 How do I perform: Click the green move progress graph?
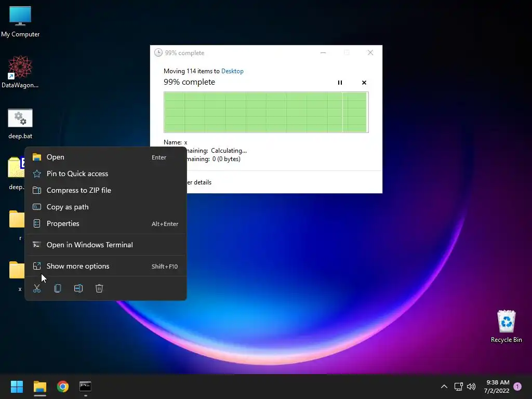click(266, 112)
